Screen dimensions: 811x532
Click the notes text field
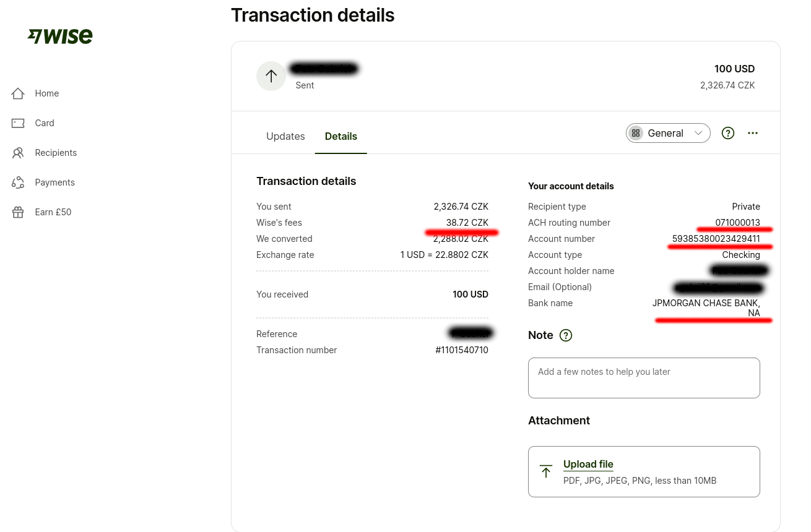[x=644, y=378]
